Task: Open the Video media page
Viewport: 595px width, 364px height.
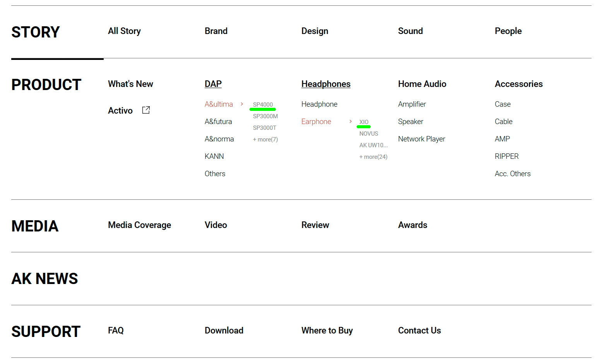Action: (216, 225)
